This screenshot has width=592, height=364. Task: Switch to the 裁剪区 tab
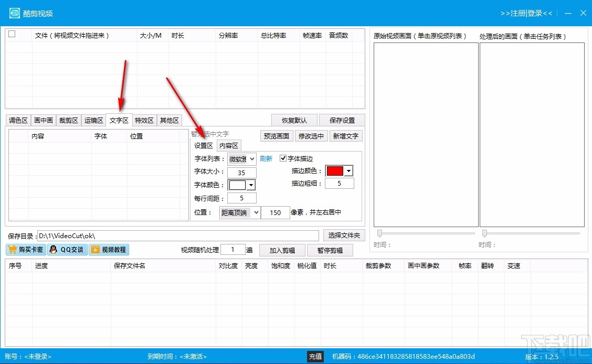click(68, 120)
